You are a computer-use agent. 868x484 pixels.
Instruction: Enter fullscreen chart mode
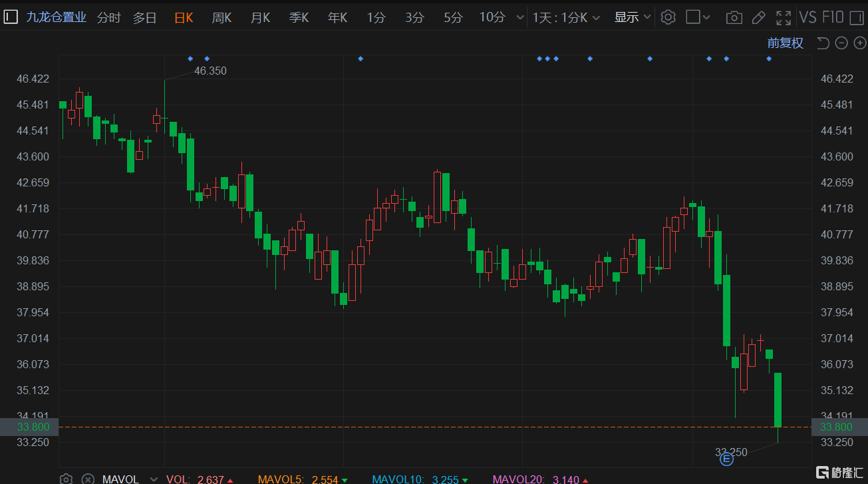[x=784, y=17]
